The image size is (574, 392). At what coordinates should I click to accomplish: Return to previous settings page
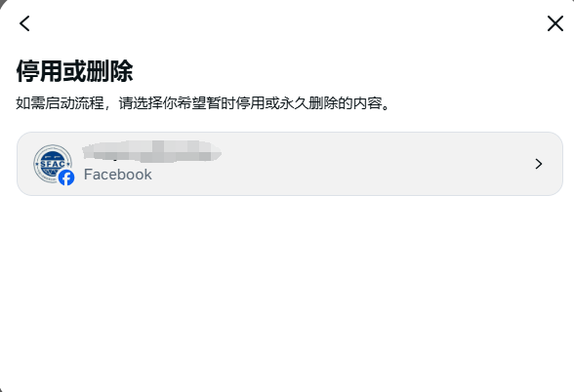(x=24, y=23)
